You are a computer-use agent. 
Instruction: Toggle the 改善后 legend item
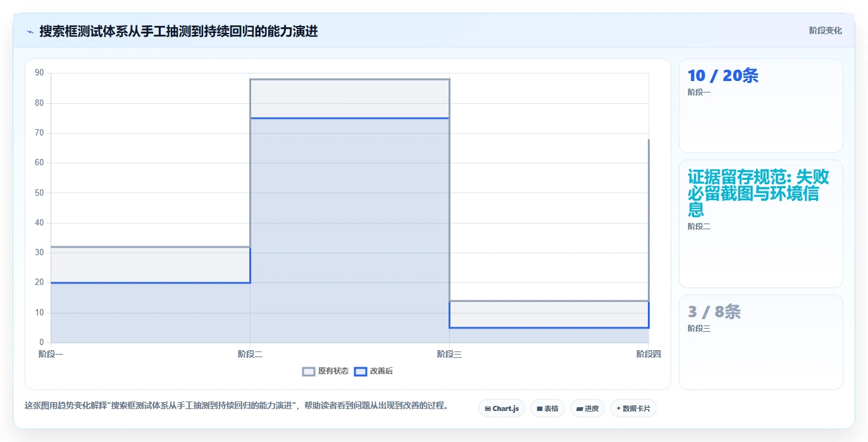coord(373,371)
